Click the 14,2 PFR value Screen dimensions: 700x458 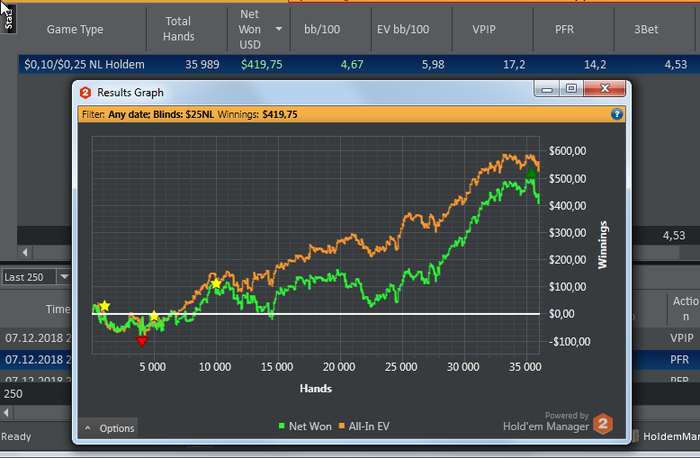click(595, 65)
